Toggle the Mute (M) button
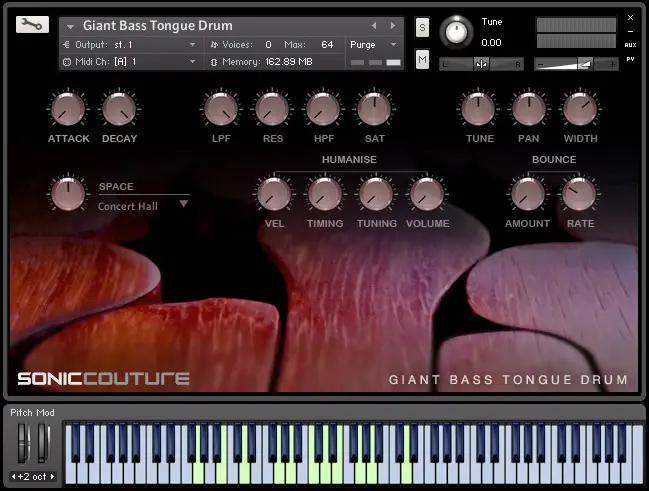 422,60
